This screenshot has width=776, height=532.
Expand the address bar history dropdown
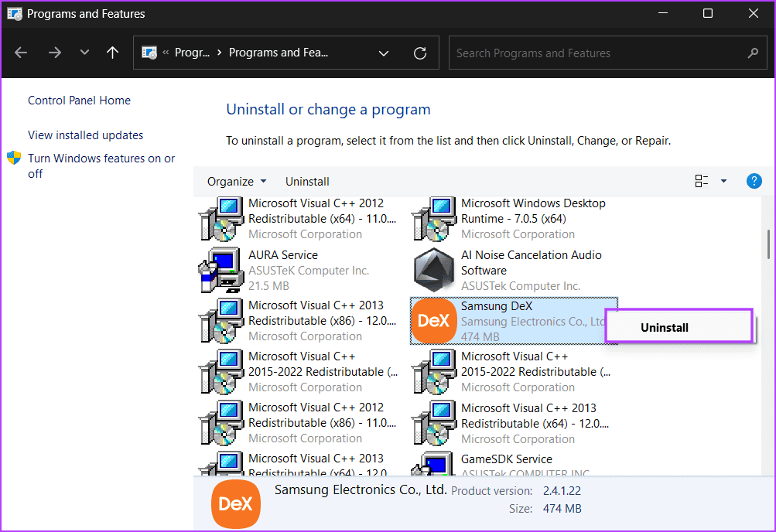point(384,53)
